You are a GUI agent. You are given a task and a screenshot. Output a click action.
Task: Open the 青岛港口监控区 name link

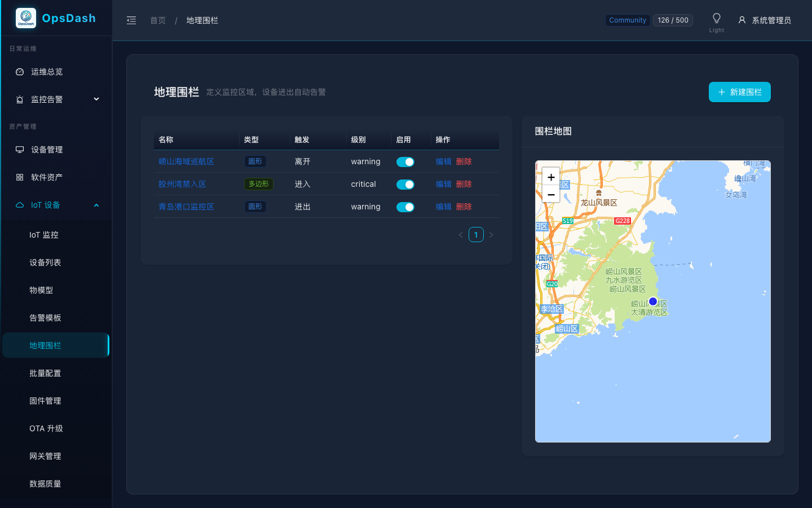(x=186, y=207)
